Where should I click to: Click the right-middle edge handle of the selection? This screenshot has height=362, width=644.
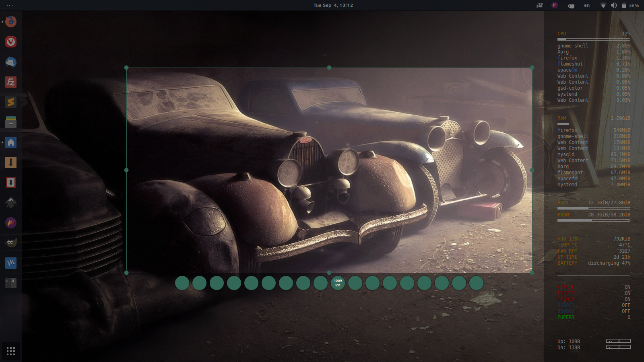pos(532,170)
